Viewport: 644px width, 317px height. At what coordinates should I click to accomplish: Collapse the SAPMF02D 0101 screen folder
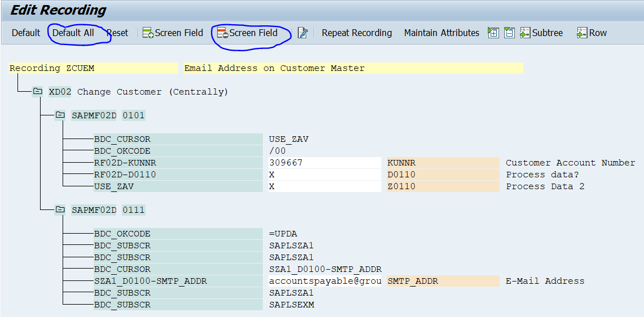[x=60, y=115]
